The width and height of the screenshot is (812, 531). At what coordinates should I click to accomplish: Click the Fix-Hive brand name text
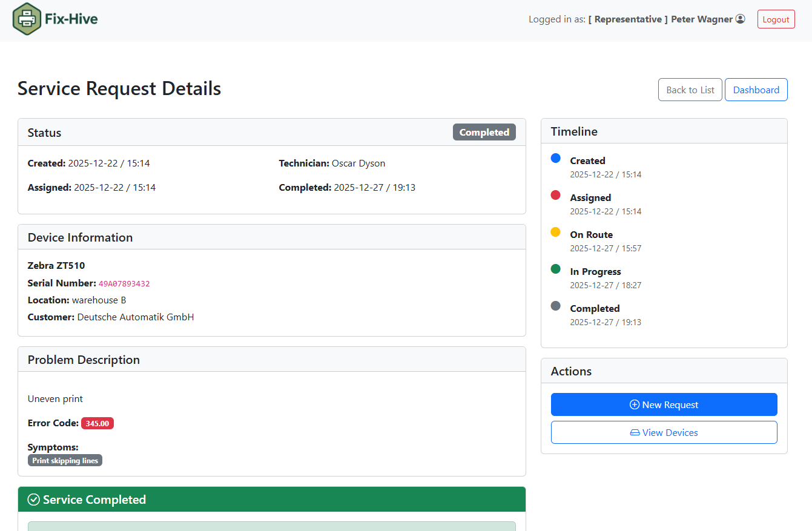coord(71,19)
